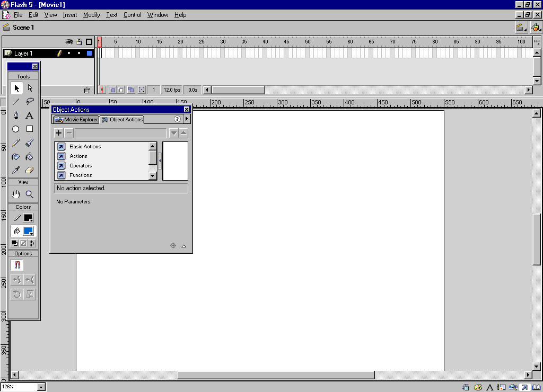Toggle Layer 1 visibility dot
The height and width of the screenshot is (392, 543).
[x=69, y=54]
